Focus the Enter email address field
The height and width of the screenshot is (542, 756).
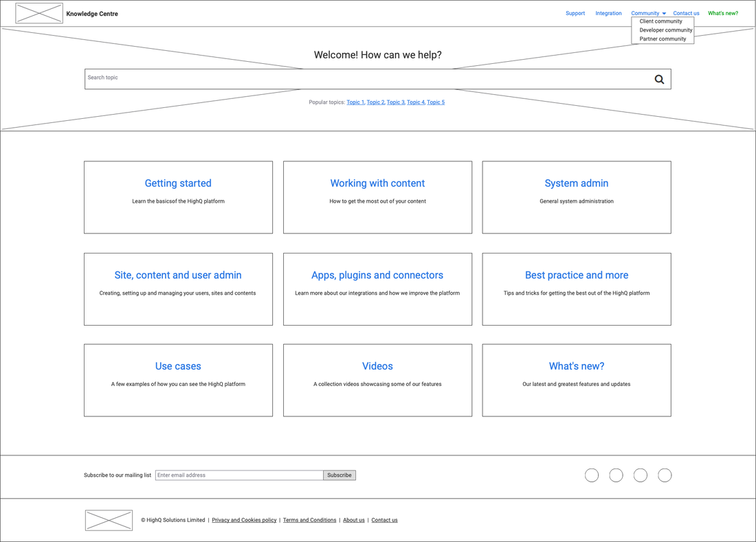point(239,475)
